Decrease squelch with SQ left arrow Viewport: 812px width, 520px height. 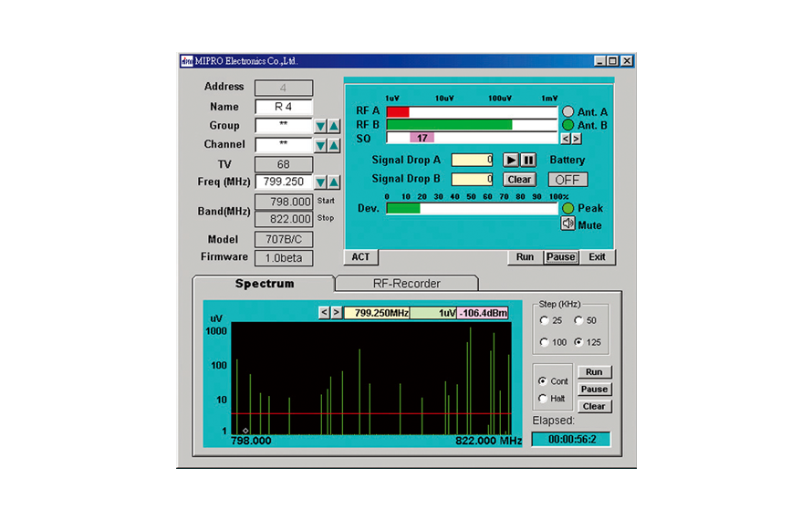click(566, 139)
